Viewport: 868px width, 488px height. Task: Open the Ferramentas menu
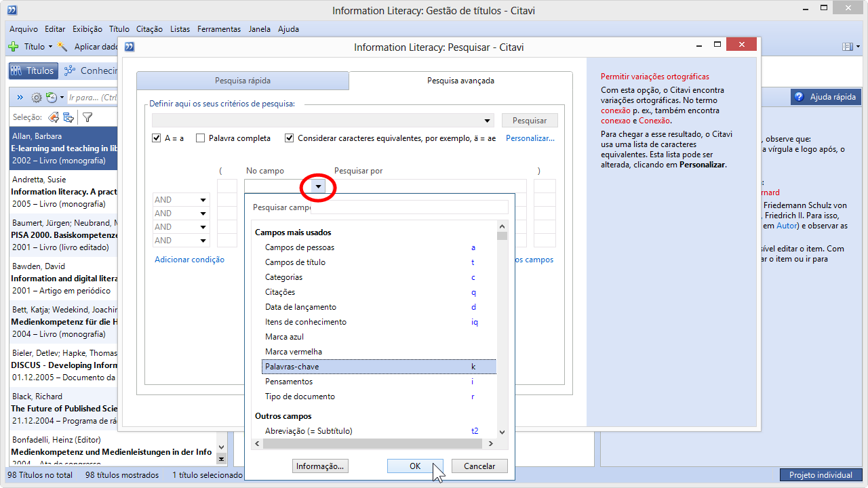coord(219,29)
